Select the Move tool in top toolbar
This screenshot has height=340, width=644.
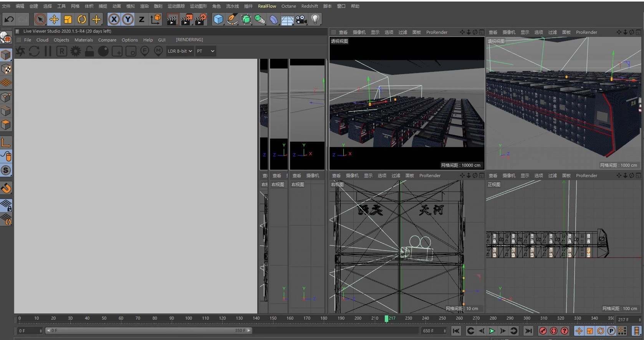[x=54, y=19]
